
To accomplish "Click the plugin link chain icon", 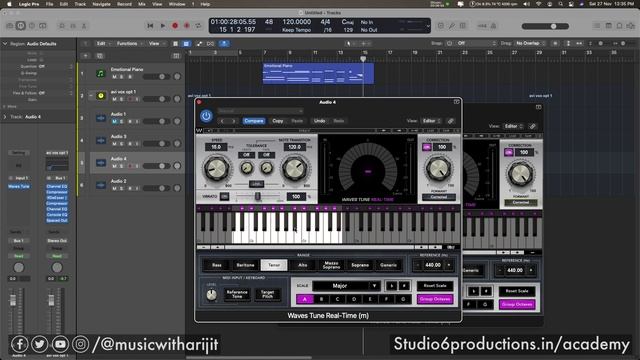I will point(451,121).
